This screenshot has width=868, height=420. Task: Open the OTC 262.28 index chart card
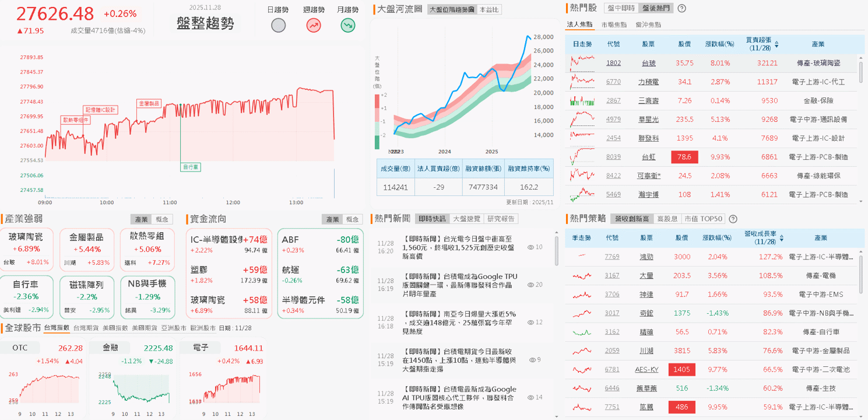[x=43, y=379]
